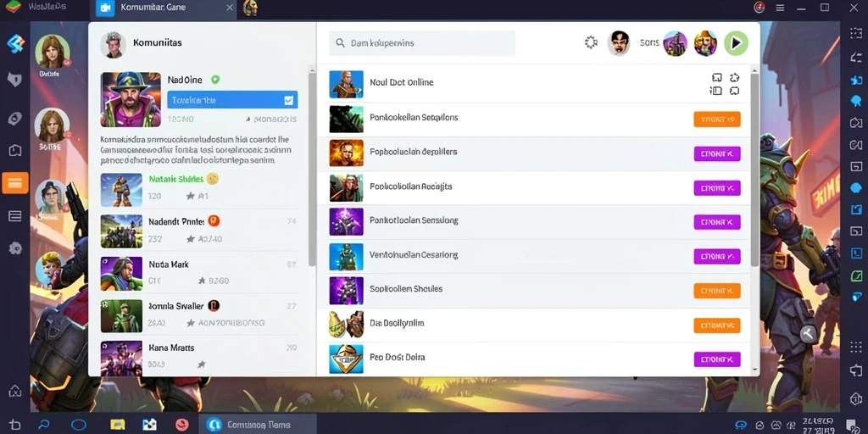Click the orange badge next to Nadendt Pnnte
Viewport: 868px width, 434px height.
[x=214, y=221]
